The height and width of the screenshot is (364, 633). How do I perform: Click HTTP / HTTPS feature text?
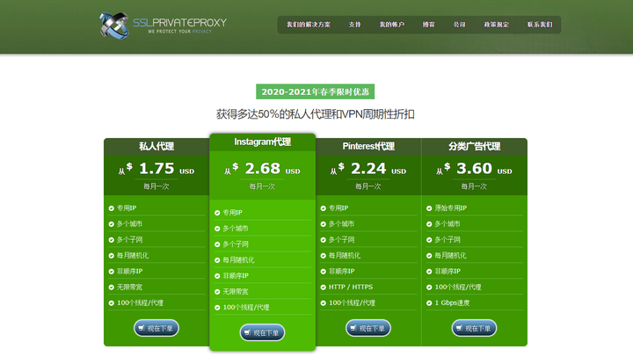tap(351, 287)
